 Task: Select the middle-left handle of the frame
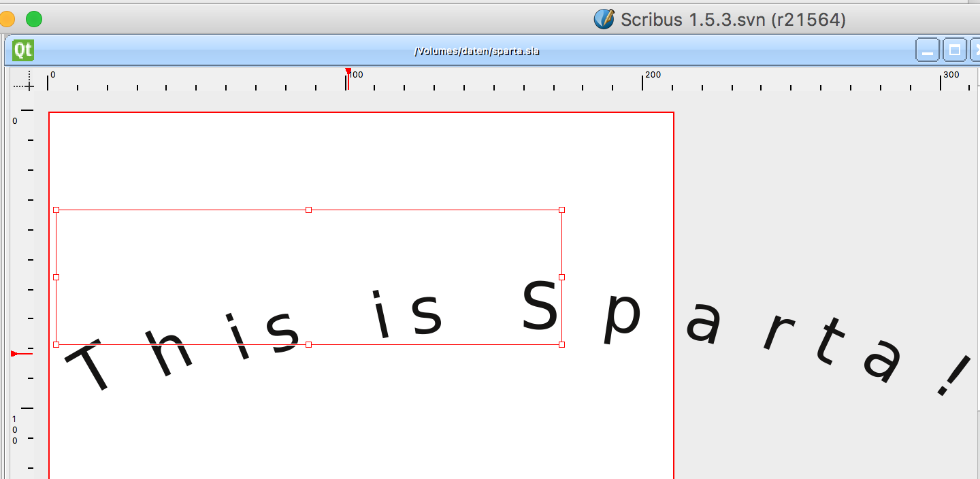[x=56, y=277]
